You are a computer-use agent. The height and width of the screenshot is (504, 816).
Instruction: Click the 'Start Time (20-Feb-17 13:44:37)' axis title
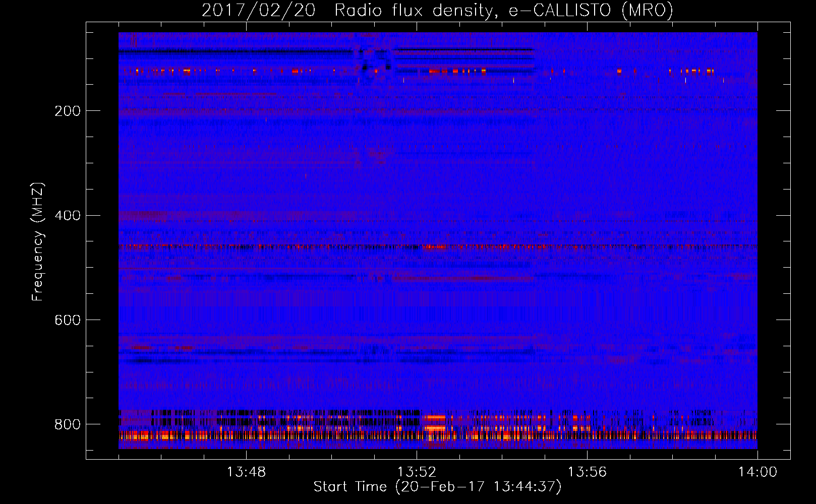point(437,487)
